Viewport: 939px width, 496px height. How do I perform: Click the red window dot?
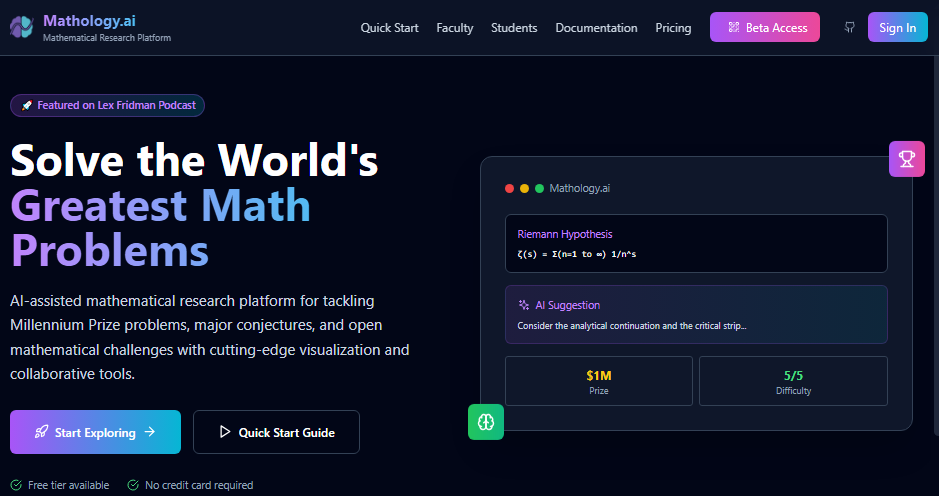pyautogui.click(x=510, y=188)
